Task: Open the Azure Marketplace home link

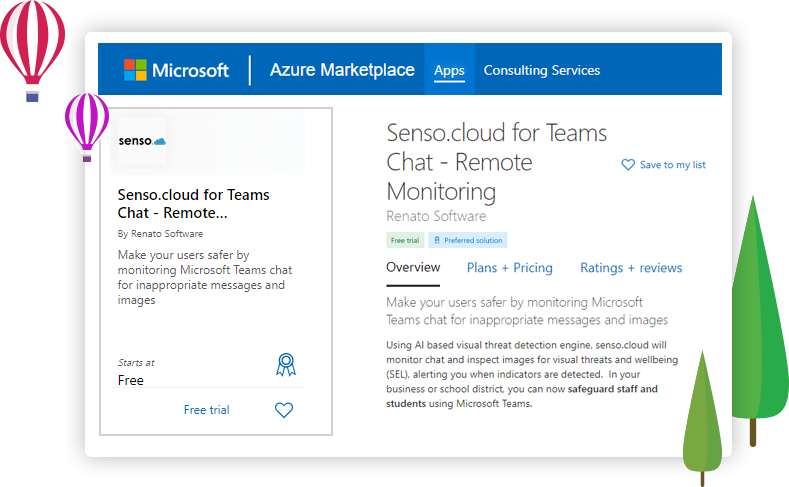Action: point(342,70)
